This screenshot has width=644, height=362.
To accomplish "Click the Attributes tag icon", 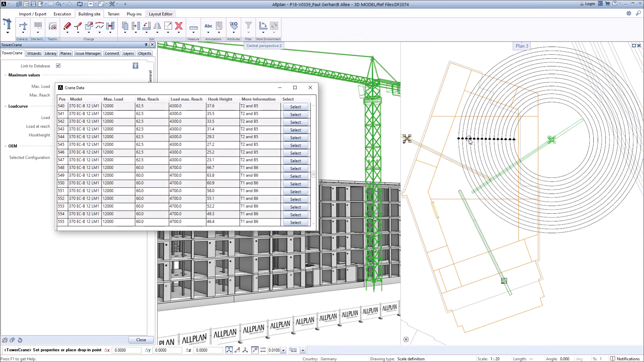I will coord(234,26).
